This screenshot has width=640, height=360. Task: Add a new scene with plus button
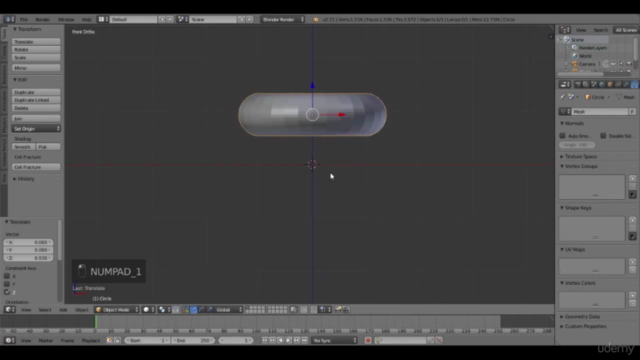tap(242, 19)
